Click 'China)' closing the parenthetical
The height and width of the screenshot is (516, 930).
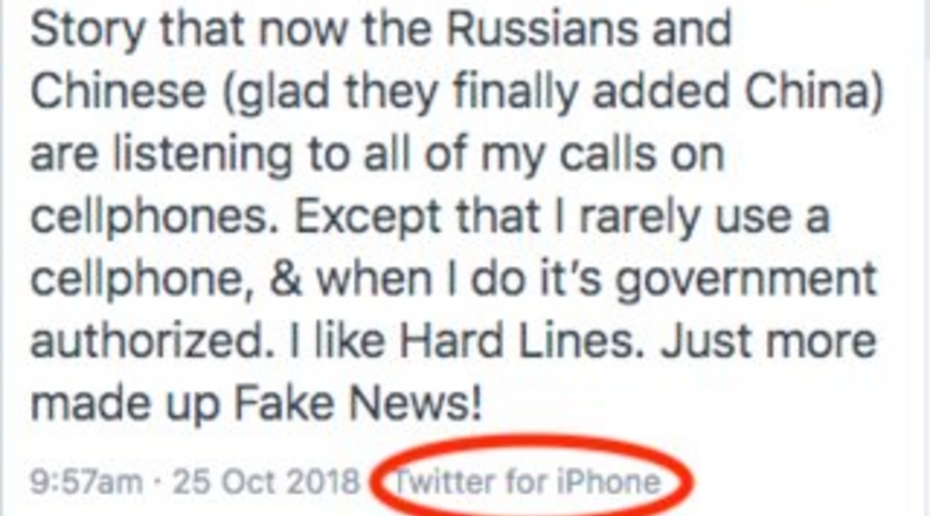[x=814, y=92]
